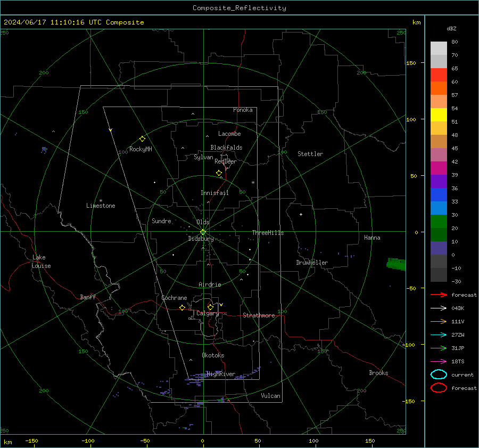Click the green 31JP arrow icon
The height and width of the screenshot is (448, 479).
[x=439, y=348]
